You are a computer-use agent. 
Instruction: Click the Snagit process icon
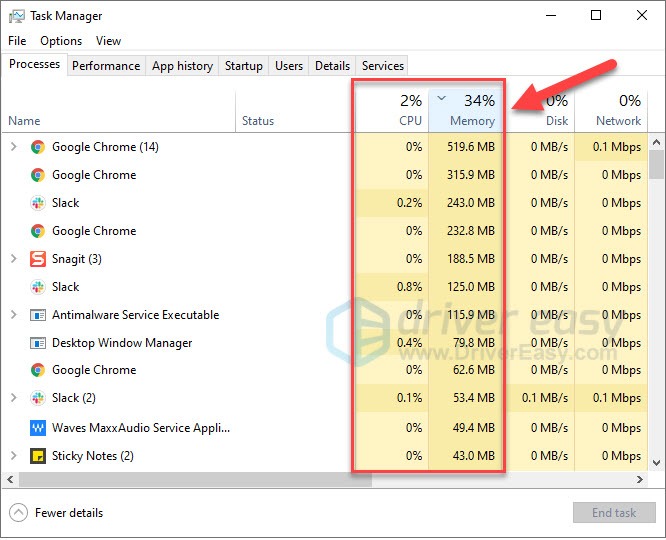(x=38, y=259)
